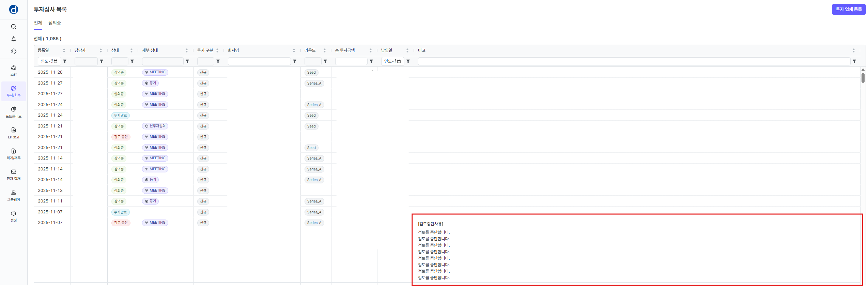
Task: Click the search icon in sidebar
Action: pyautogui.click(x=14, y=27)
